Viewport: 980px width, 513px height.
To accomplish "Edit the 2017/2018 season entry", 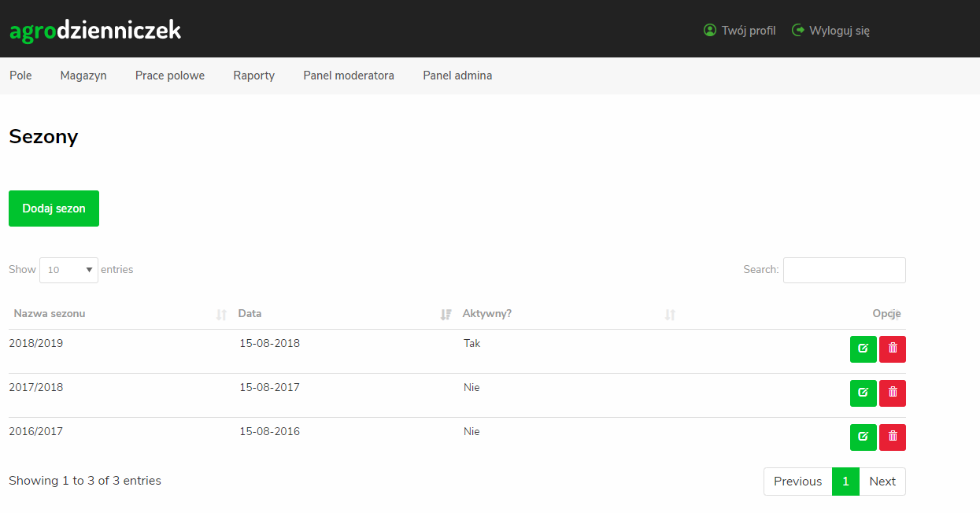I will coord(863,393).
